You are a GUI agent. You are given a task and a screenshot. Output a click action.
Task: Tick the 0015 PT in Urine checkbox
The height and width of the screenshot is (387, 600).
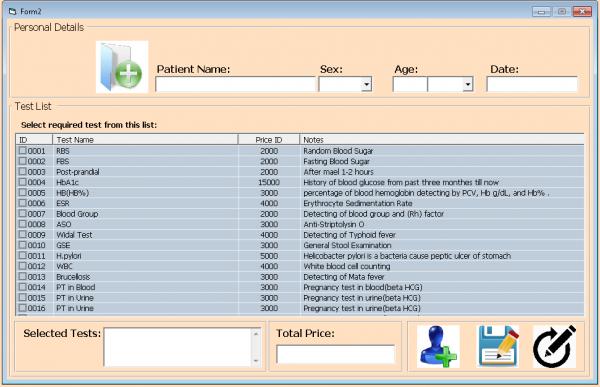[x=23, y=297]
